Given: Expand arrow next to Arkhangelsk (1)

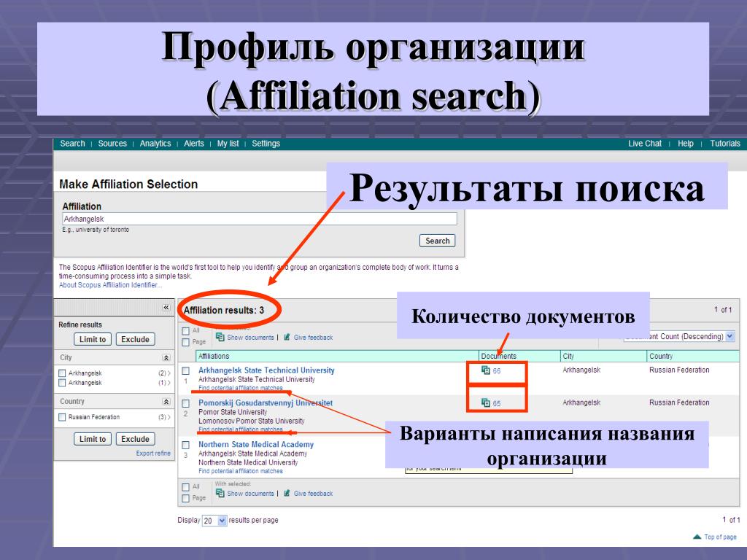Looking at the screenshot, I should (x=169, y=383).
